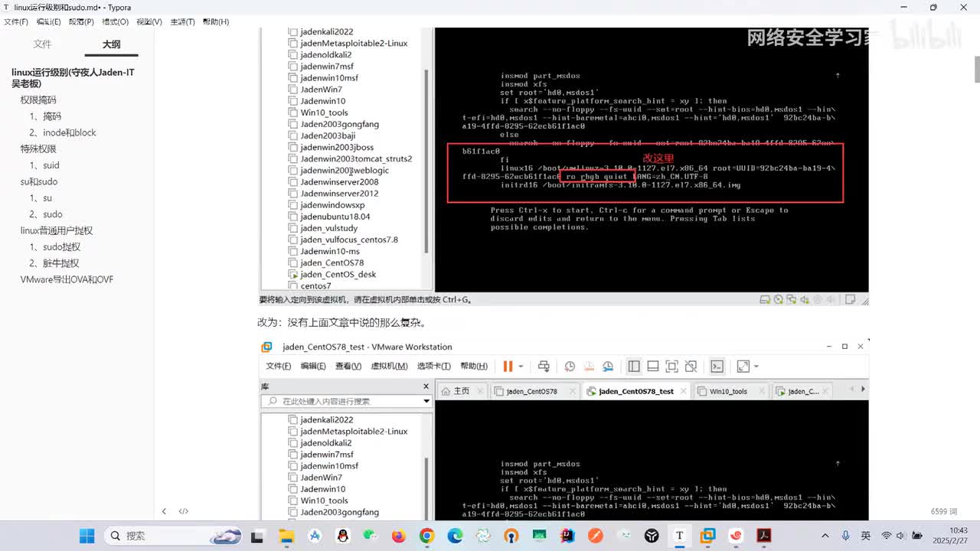Open the Windows Start menu
The image size is (980, 551).
point(87,536)
